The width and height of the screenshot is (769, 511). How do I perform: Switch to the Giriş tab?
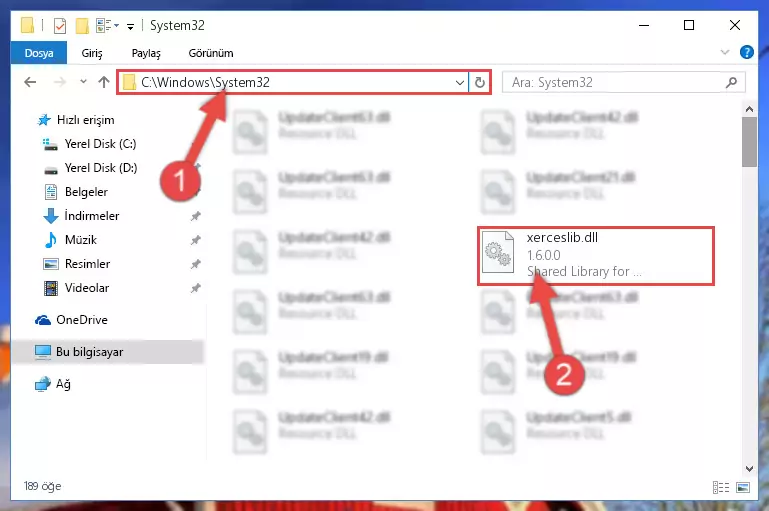(92, 53)
